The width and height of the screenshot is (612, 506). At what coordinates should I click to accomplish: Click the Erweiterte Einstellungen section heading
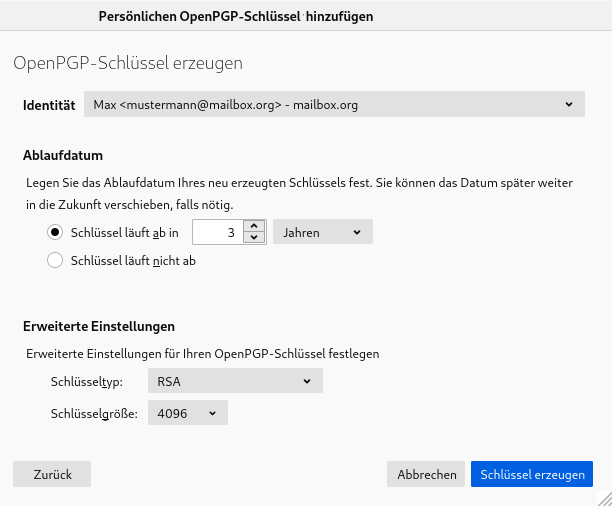click(x=99, y=326)
